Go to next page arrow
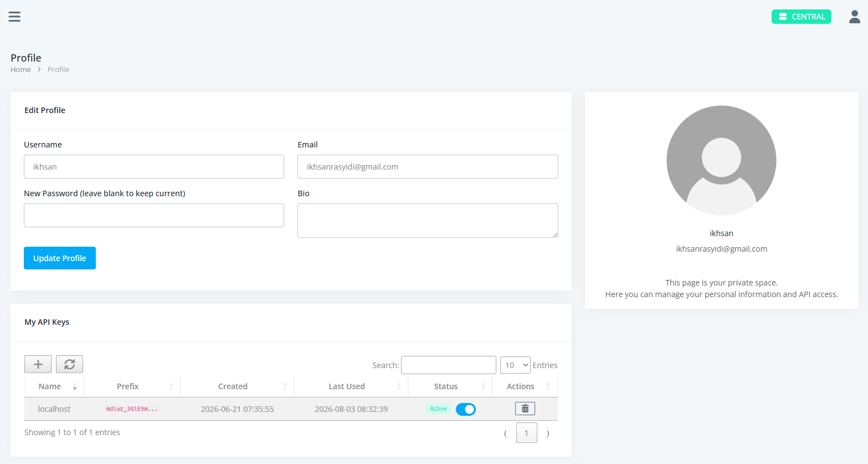This screenshot has height=464, width=868. coord(548,433)
